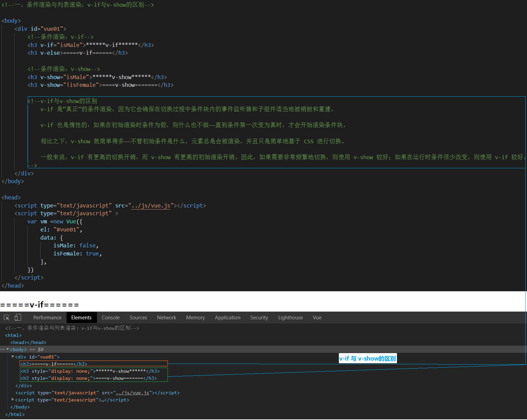Toggle the device toolbar icon
The image size is (527, 420).
[x=18, y=318]
